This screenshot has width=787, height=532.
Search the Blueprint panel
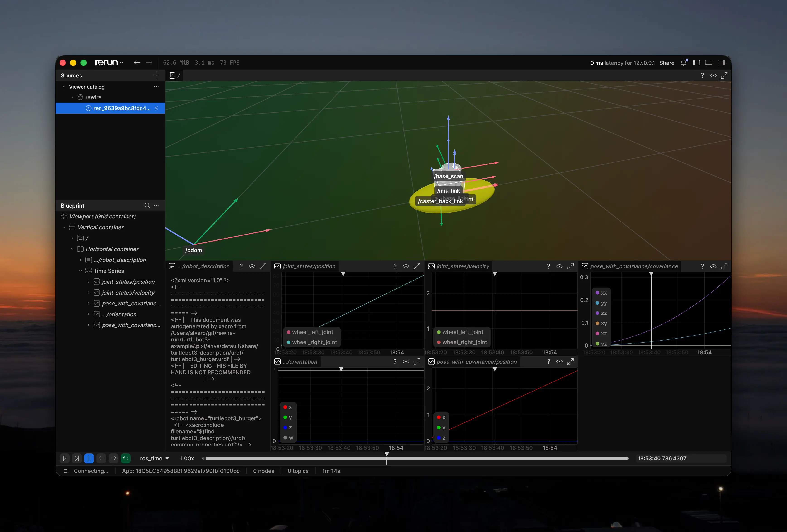pyautogui.click(x=147, y=206)
